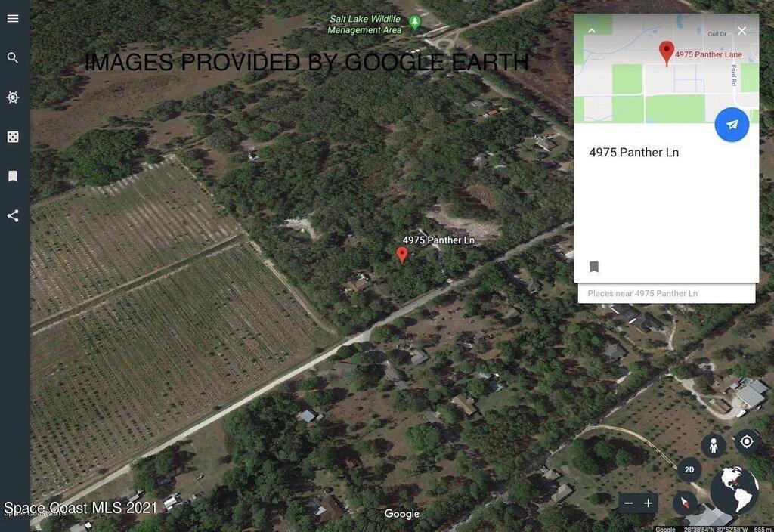Image resolution: width=774 pixels, height=532 pixels.
Task: Share the current view
Action: tap(13, 215)
